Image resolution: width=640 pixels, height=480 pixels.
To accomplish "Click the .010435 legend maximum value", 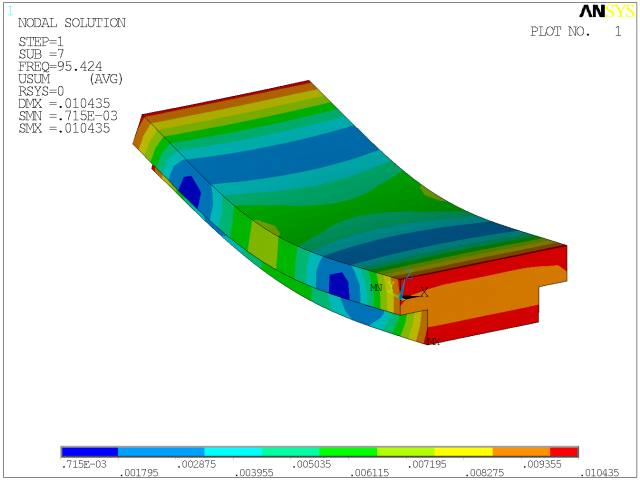I will 599,473.
